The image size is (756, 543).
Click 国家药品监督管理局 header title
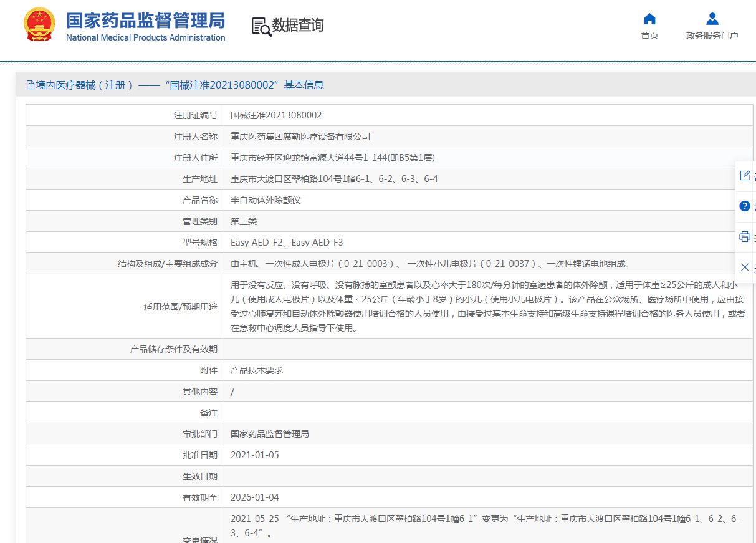coord(146,20)
